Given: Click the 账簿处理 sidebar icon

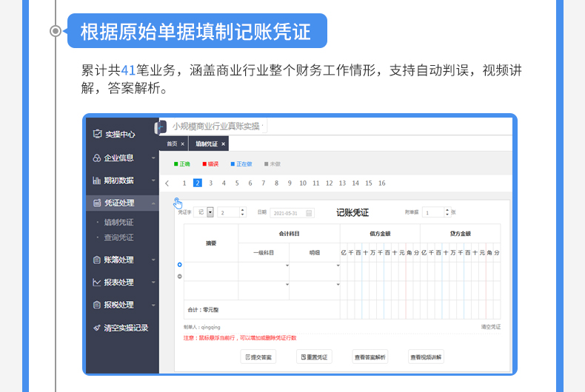Looking at the screenshot, I should coord(96,260).
